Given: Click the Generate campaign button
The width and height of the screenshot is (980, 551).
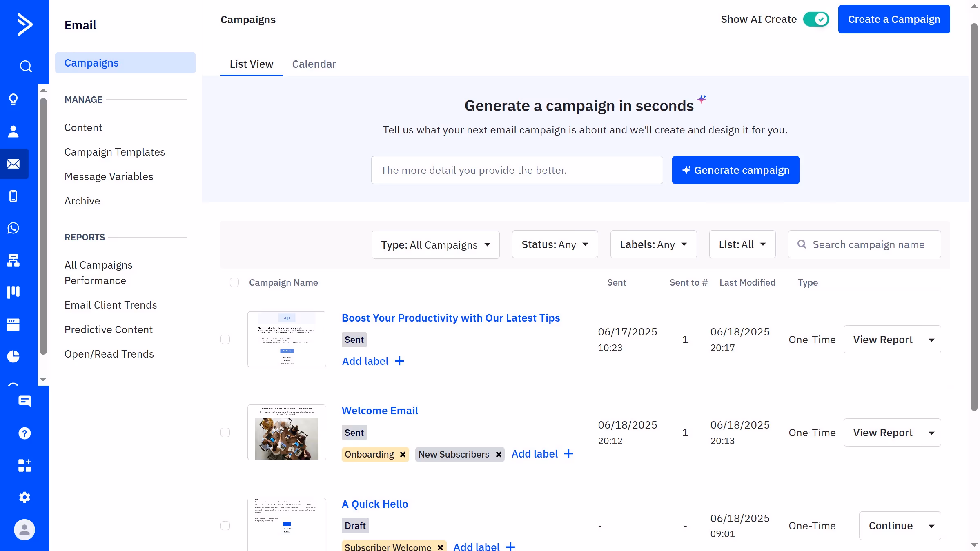Looking at the screenshot, I should [x=735, y=170].
